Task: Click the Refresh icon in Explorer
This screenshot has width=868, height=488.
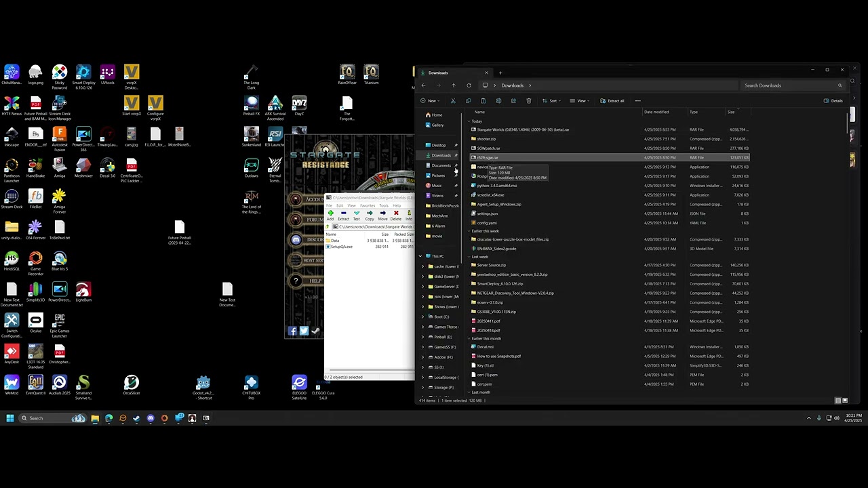Action: click(x=469, y=85)
